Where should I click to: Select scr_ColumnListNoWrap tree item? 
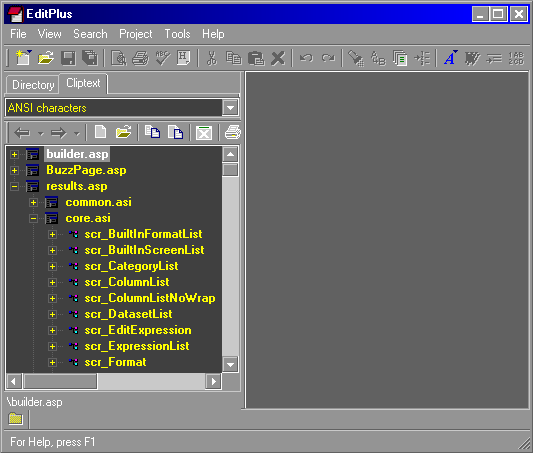[x=150, y=298]
